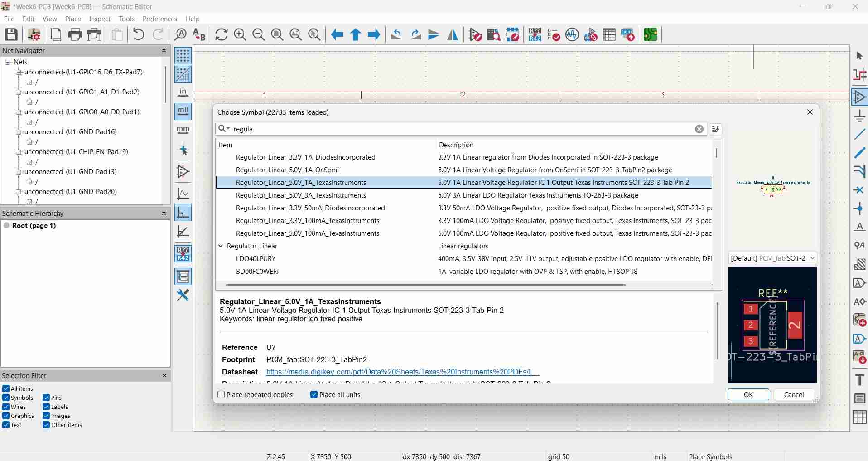Click the Net Navigator vertical scrollbar
Screen dimensions: 868x461
coord(166,85)
